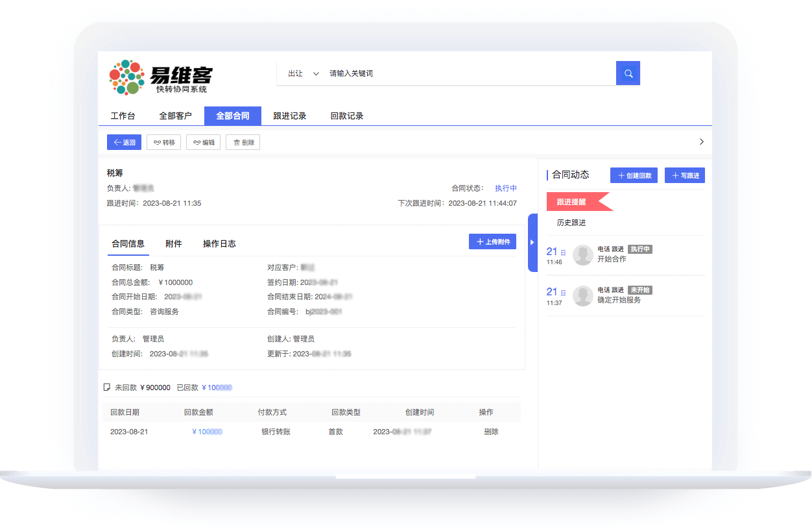This screenshot has height=531, width=812.
Task: Click the first user avatar in history
Action: click(x=583, y=255)
